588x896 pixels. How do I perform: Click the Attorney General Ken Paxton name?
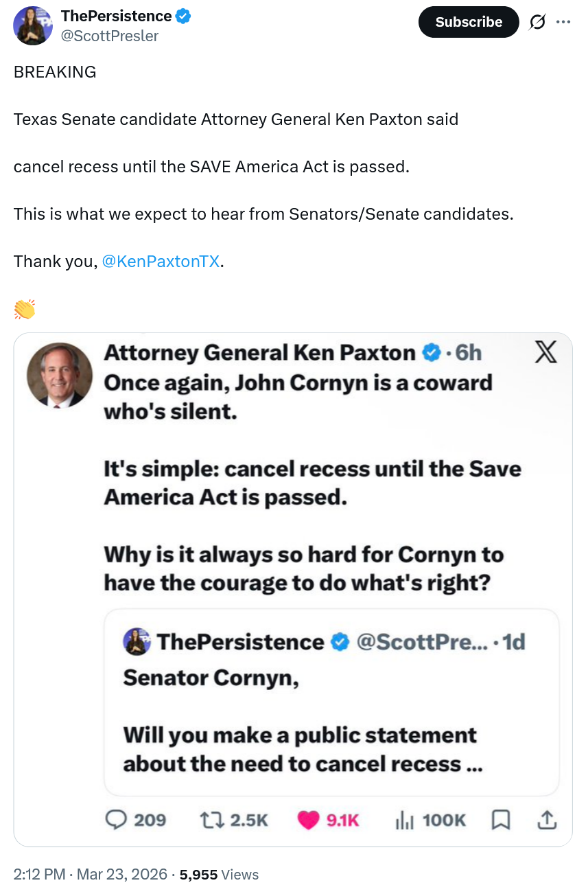(259, 353)
